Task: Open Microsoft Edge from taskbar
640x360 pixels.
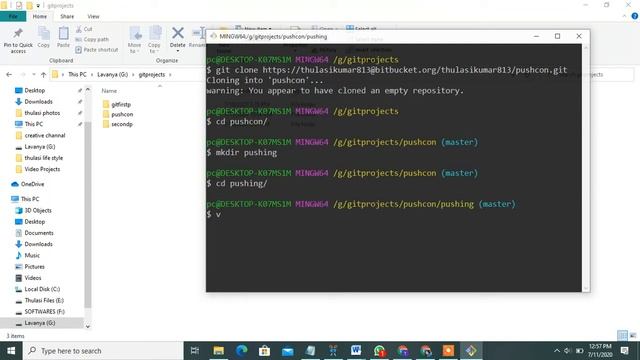Action: pyautogui.click(x=241, y=351)
